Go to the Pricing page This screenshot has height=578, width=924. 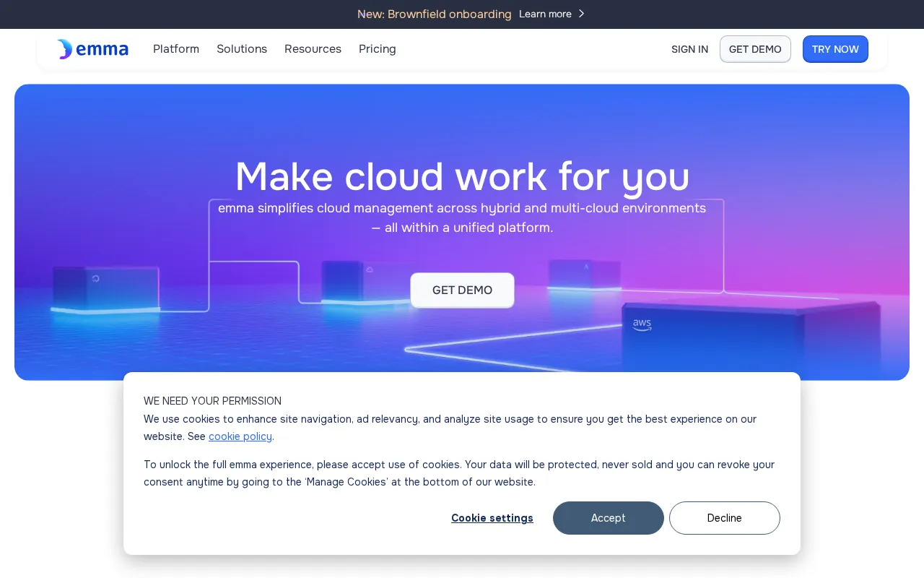[378, 49]
